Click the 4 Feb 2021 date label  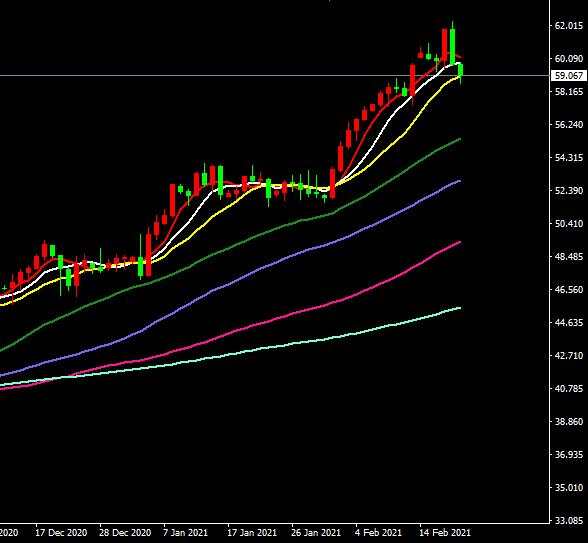click(x=378, y=532)
